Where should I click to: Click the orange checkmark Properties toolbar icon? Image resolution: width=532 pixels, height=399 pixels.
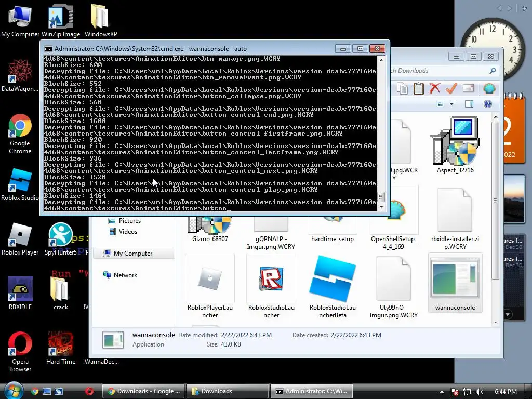(451, 88)
